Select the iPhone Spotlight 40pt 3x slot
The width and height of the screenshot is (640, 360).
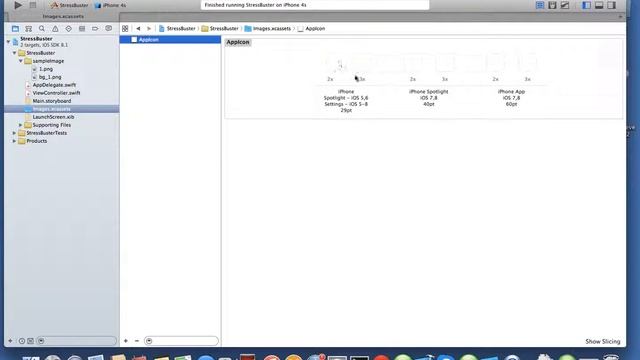click(x=445, y=64)
